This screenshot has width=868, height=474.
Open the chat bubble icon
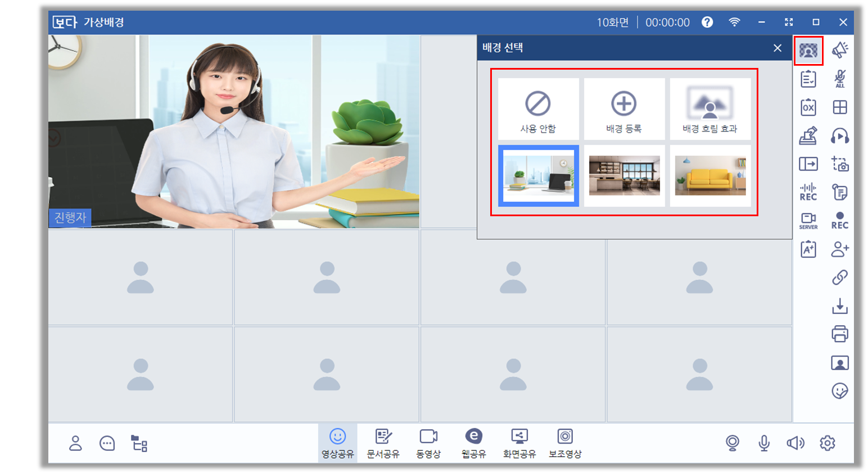[x=107, y=443]
